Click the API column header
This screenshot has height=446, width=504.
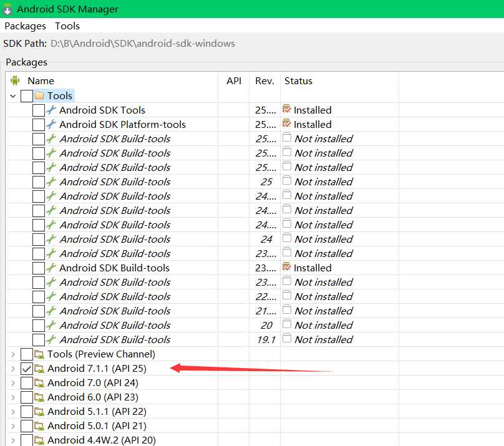[x=234, y=80]
